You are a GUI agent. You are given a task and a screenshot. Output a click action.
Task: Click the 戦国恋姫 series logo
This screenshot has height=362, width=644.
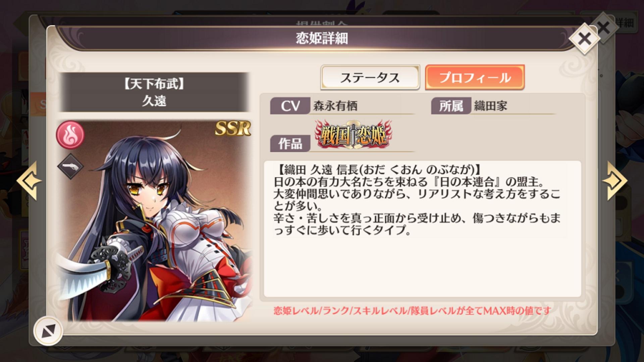click(x=353, y=135)
